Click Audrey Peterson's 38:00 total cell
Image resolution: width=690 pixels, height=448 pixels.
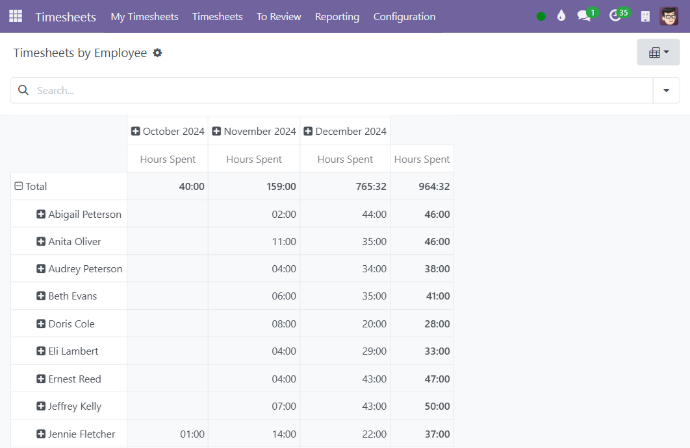[422, 268]
